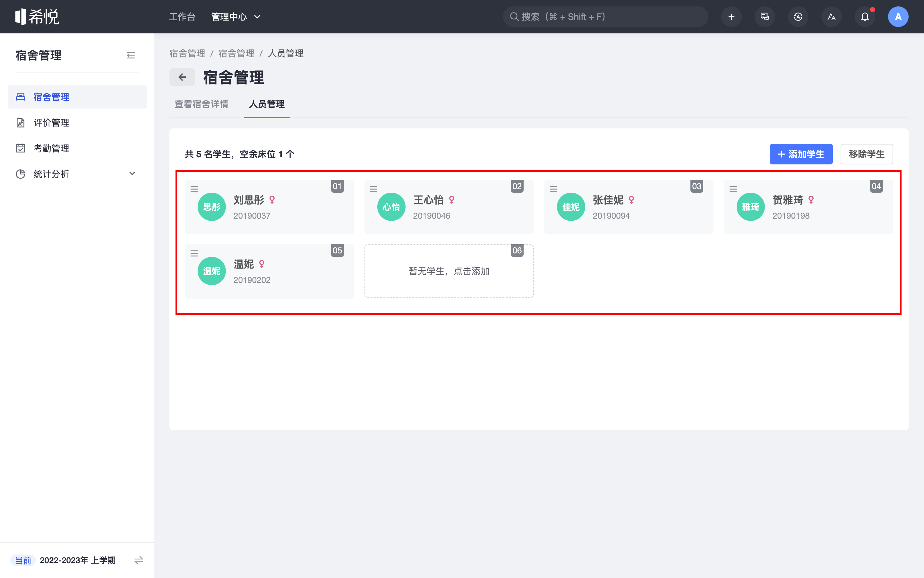The width and height of the screenshot is (924, 578).
Task: Click the 2022-2023年 上学期 label
Action: tap(78, 560)
